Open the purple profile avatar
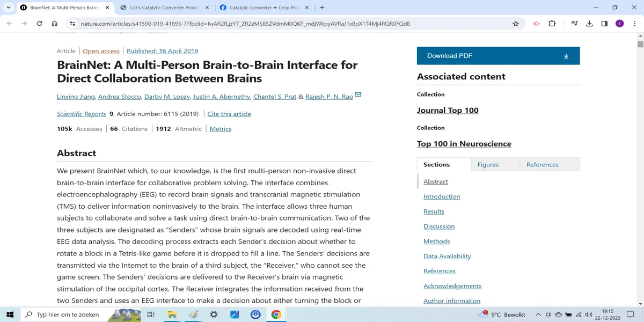 pyautogui.click(x=619, y=24)
